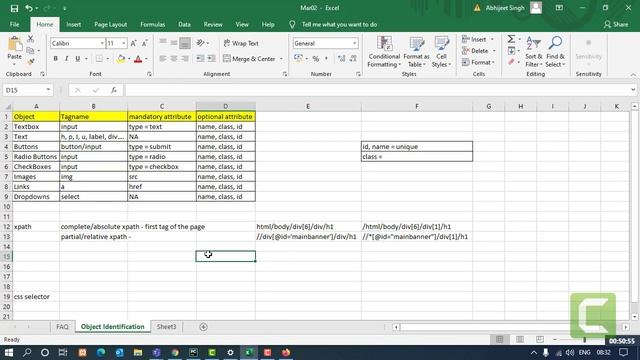This screenshot has height=360, width=640.
Task: Cut selection with the scissors icon
Action: pos(31,39)
